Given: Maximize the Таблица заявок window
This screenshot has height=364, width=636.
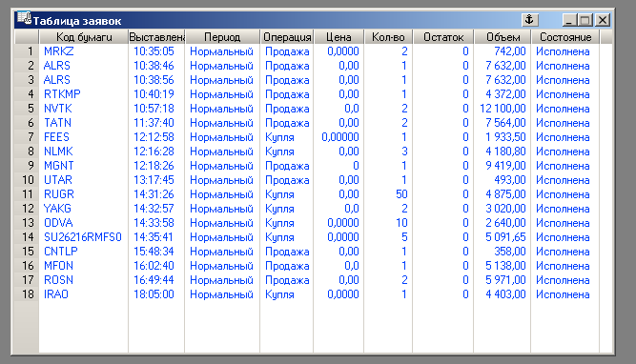Looking at the screenshot, I should [585, 20].
